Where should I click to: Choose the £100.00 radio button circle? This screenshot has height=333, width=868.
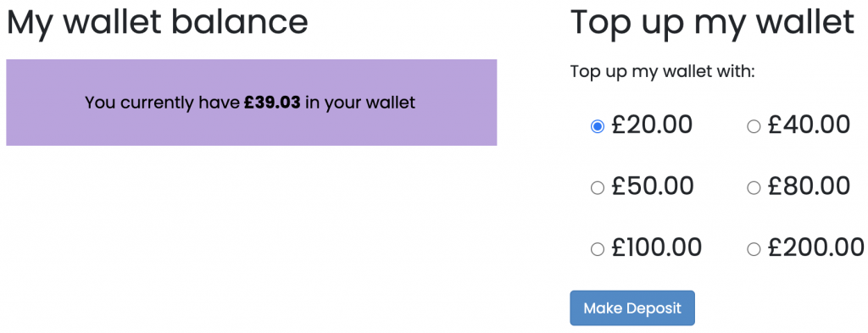[x=598, y=249]
